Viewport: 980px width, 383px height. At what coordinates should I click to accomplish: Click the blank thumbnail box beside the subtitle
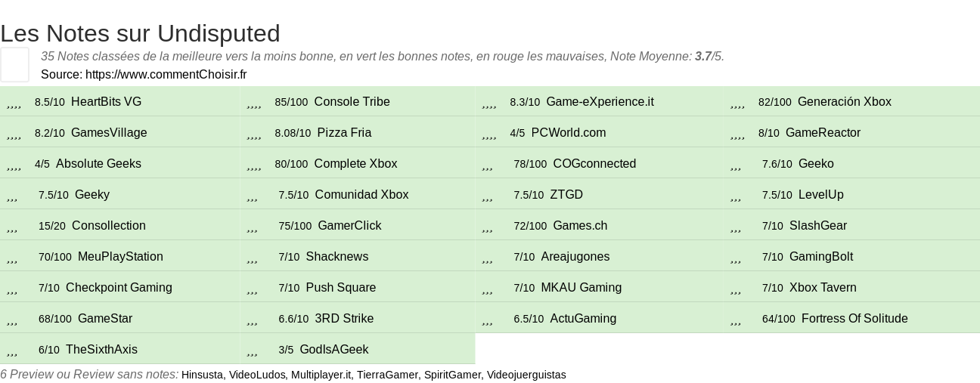(x=14, y=64)
